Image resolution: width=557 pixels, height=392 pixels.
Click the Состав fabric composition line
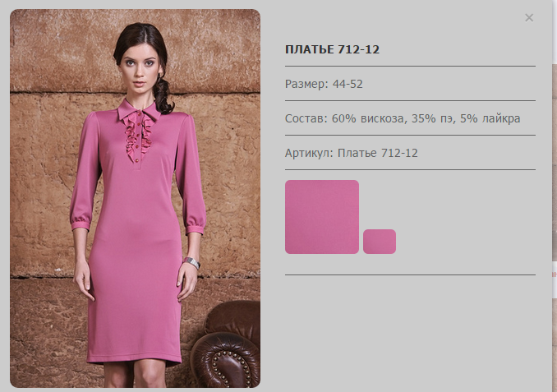coord(403,118)
